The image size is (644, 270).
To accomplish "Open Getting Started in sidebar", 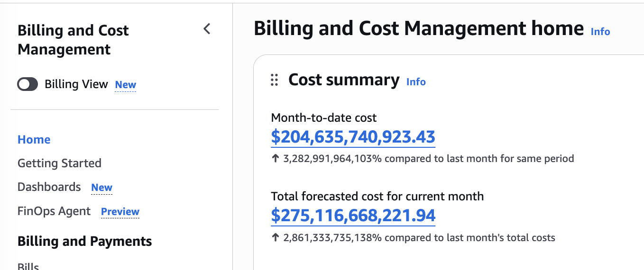I will tap(59, 163).
